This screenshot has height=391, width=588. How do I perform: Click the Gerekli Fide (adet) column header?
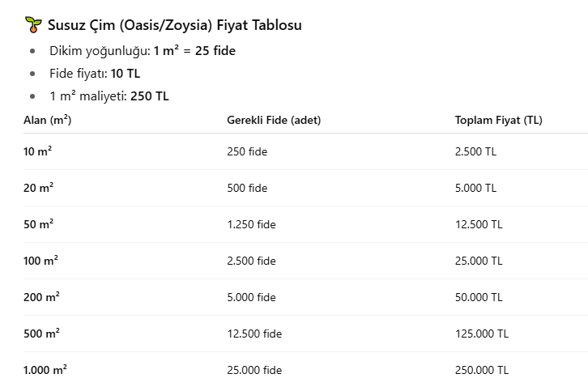click(x=274, y=120)
